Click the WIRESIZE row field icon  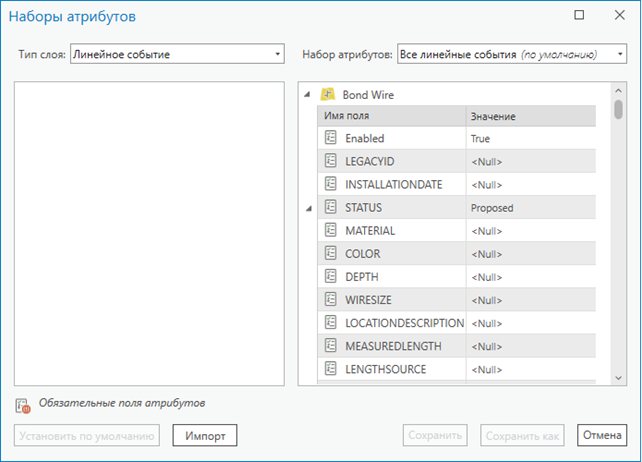click(x=331, y=299)
